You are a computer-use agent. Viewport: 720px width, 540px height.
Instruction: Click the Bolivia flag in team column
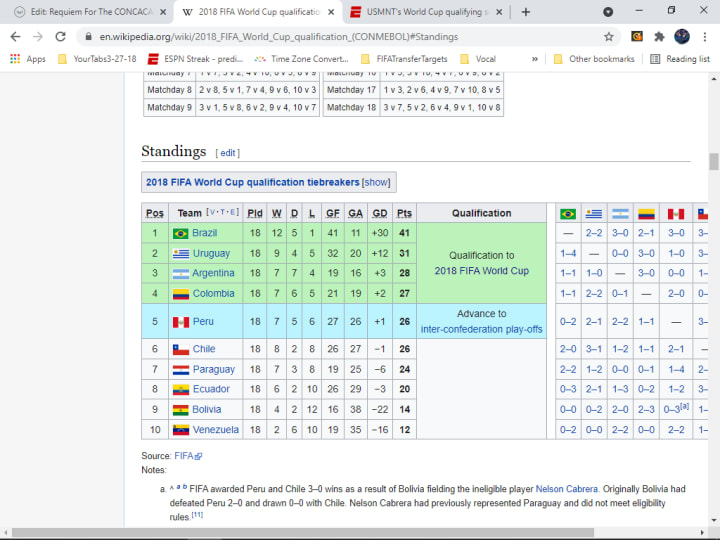181,410
